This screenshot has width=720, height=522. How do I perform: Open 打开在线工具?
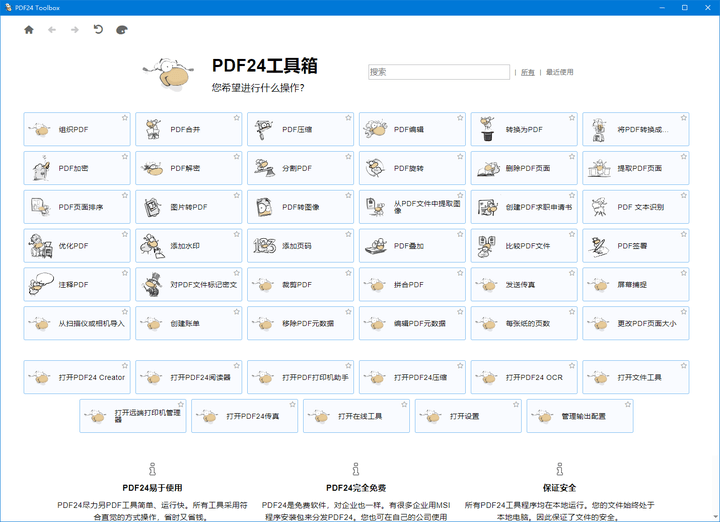(x=356, y=416)
